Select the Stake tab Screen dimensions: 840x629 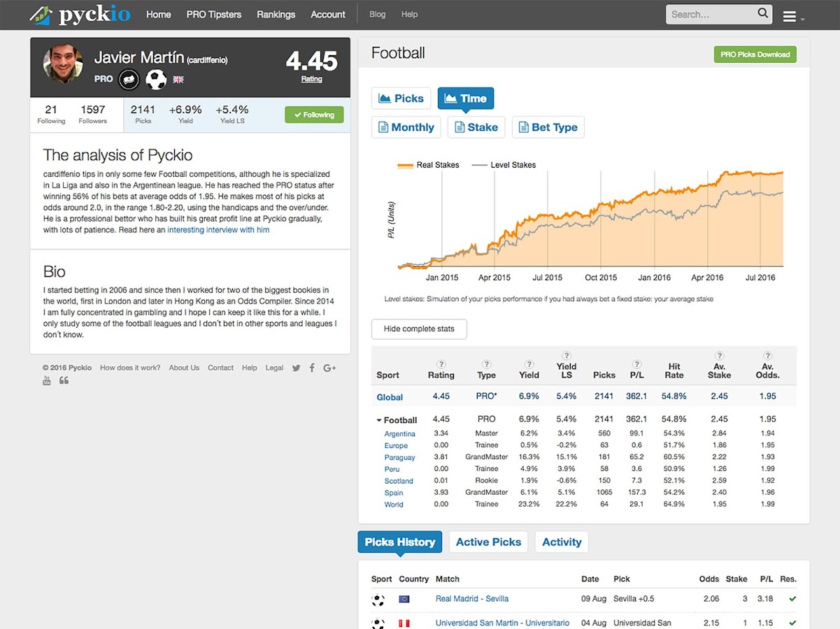pyautogui.click(x=476, y=127)
